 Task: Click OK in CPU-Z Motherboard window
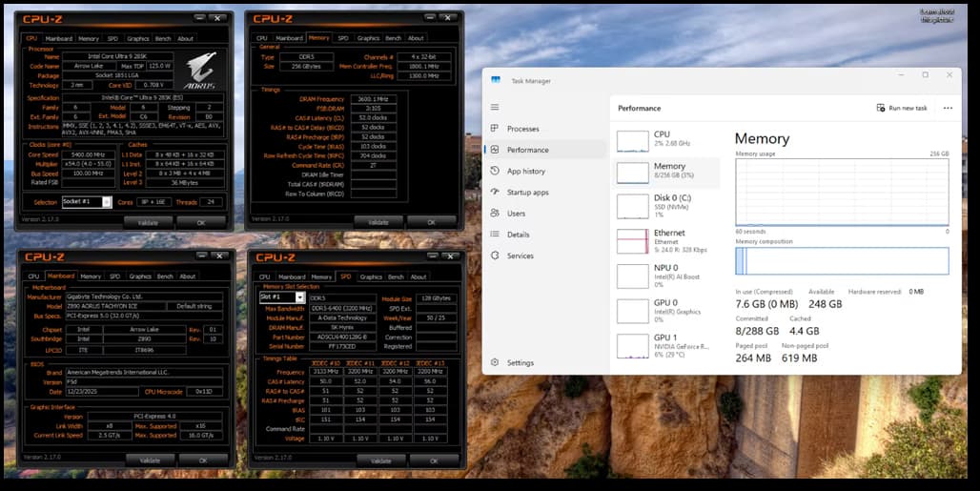pyautogui.click(x=203, y=460)
